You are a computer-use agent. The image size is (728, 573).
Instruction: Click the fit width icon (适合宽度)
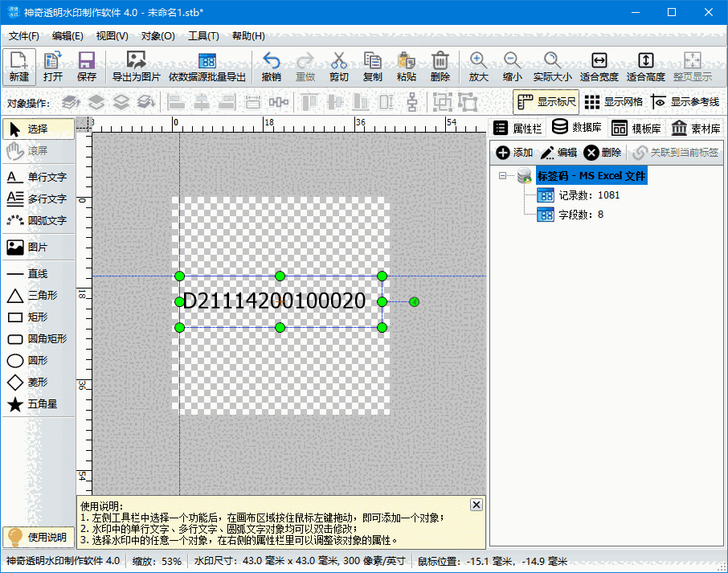coord(598,64)
